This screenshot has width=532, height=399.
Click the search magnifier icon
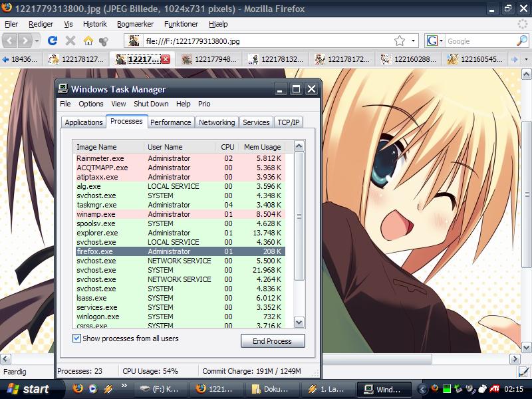coord(521,41)
